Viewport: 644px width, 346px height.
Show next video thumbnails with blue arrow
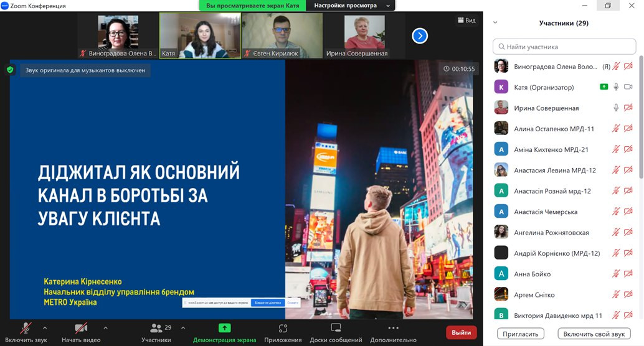pyautogui.click(x=420, y=35)
